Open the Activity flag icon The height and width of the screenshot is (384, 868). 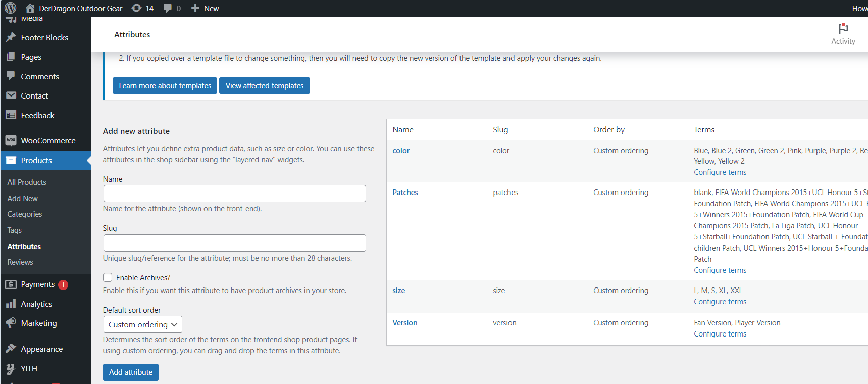[843, 29]
